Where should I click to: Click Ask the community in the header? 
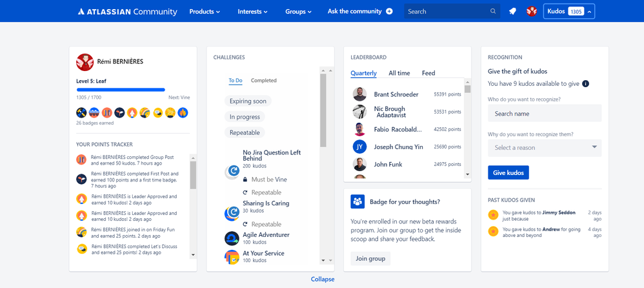pos(360,12)
